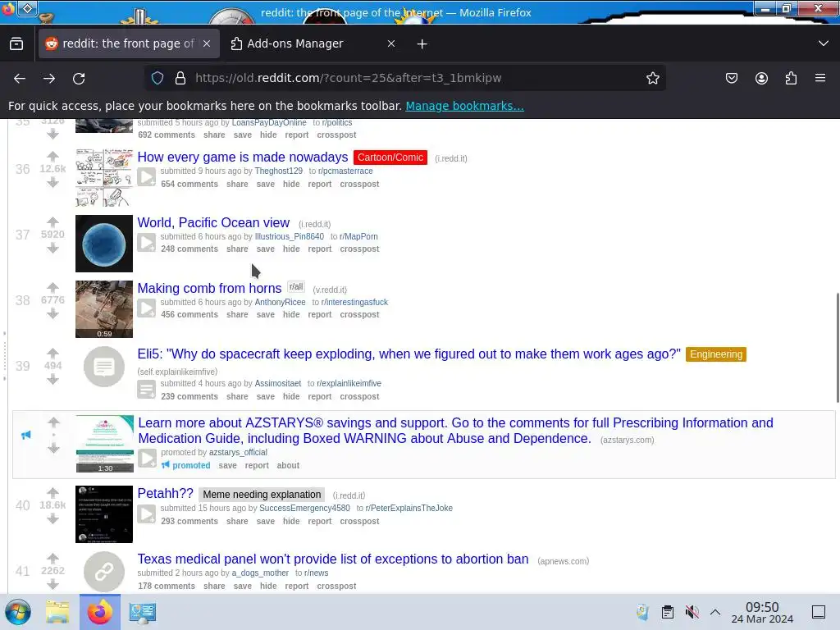This screenshot has height=630, width=840.
Task: Upvote the AZSTARYS promoted post
Action: (x=53, y=422)
